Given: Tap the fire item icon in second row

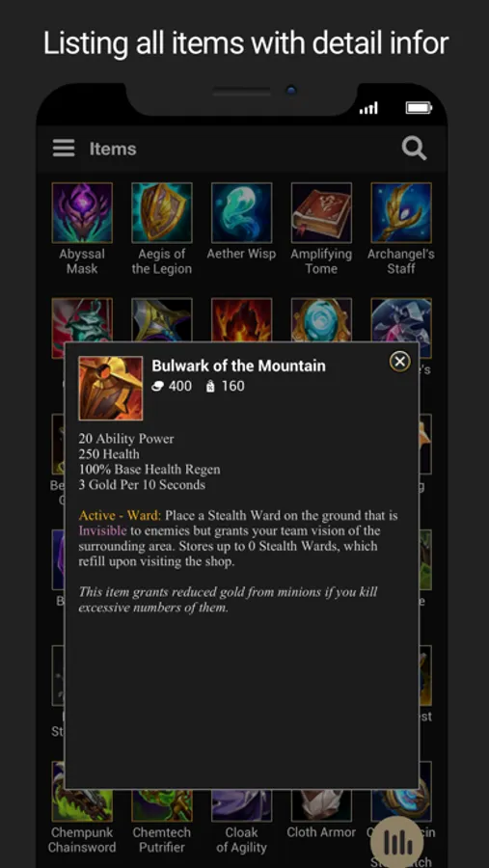Looking at the screenshot, I should pyautogui.click(x=241, y=320).
